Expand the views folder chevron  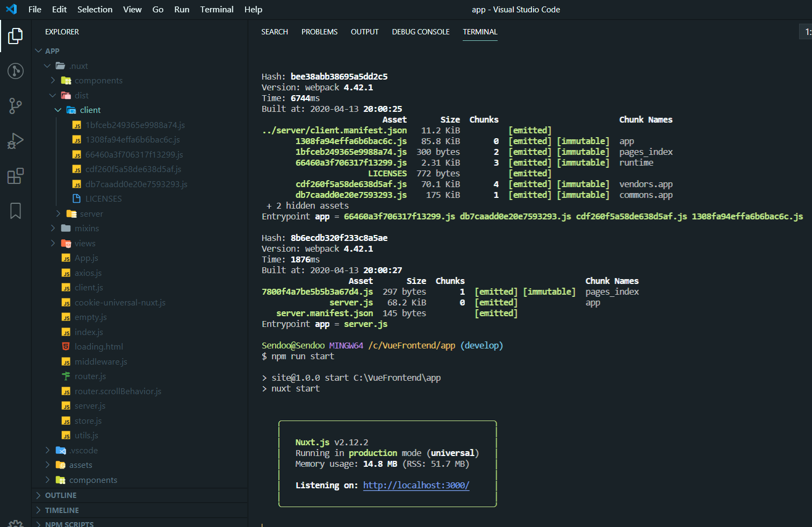click(x=53, y=243)
